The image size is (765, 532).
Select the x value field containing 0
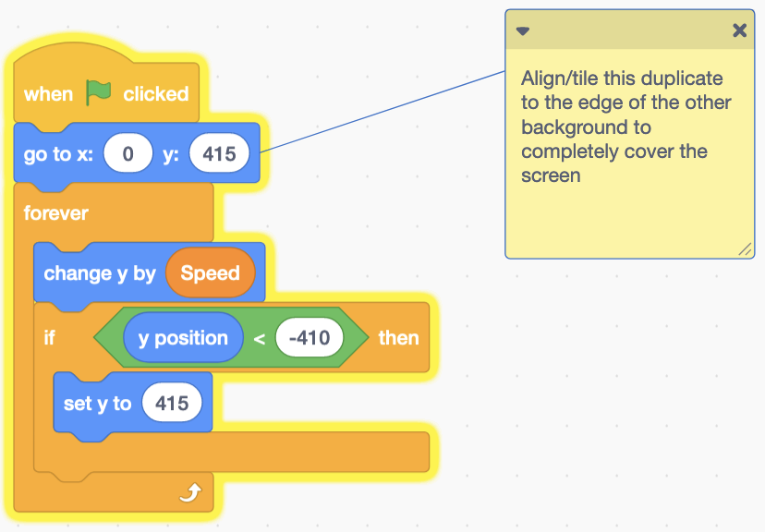point(127,154)
